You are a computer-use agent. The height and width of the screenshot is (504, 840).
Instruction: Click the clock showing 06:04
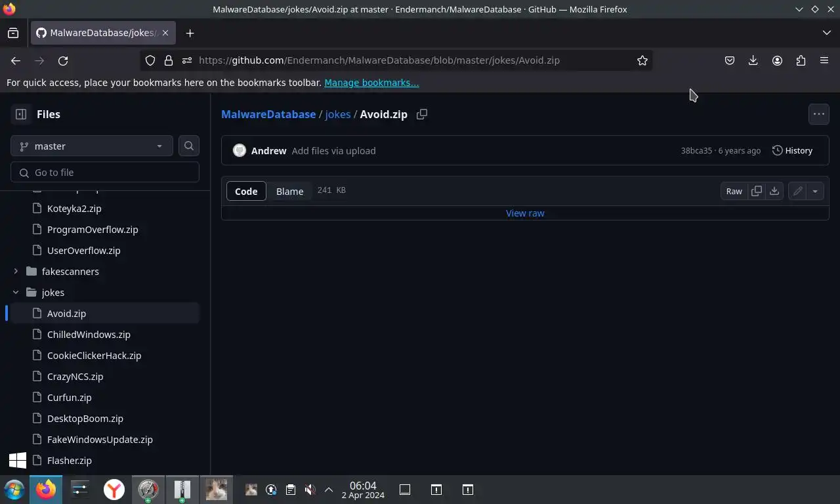(x=363, y=490)
